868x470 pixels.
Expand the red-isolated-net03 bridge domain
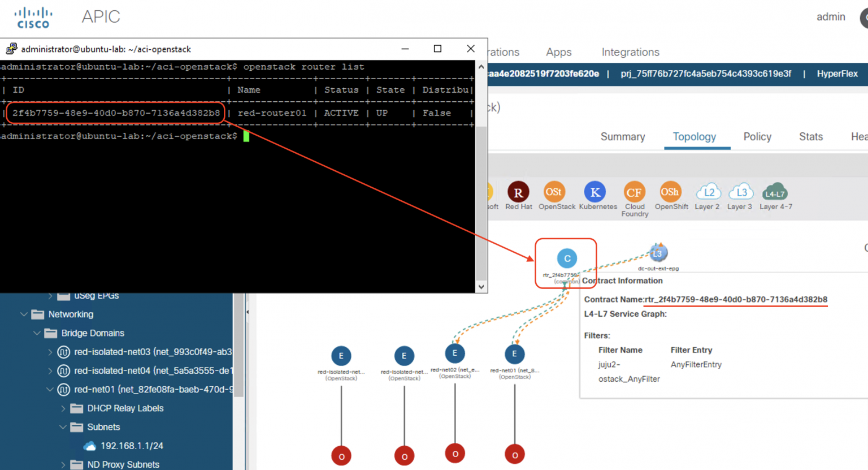(50, 352)
